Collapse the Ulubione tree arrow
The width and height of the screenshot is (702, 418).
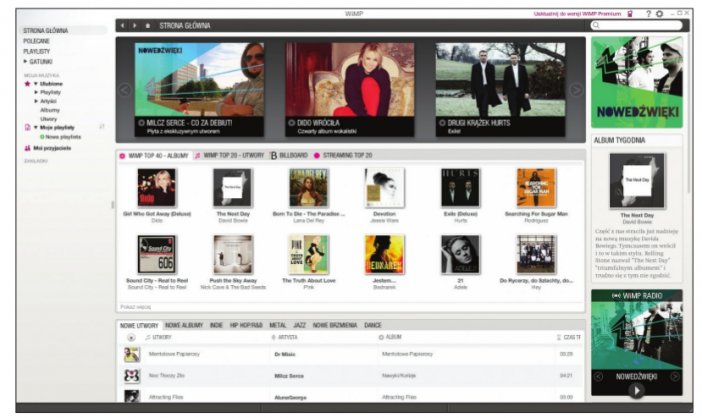coord(36,84)
